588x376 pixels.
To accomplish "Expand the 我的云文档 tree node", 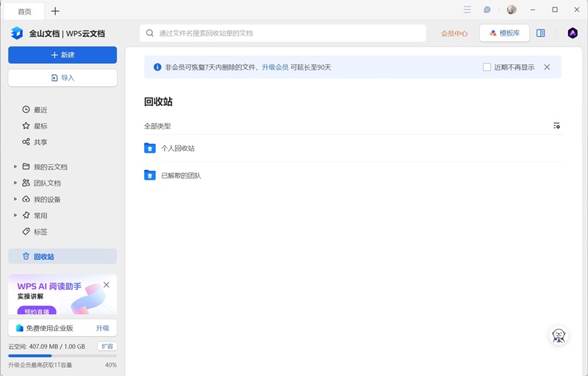I will coord(15,166).
